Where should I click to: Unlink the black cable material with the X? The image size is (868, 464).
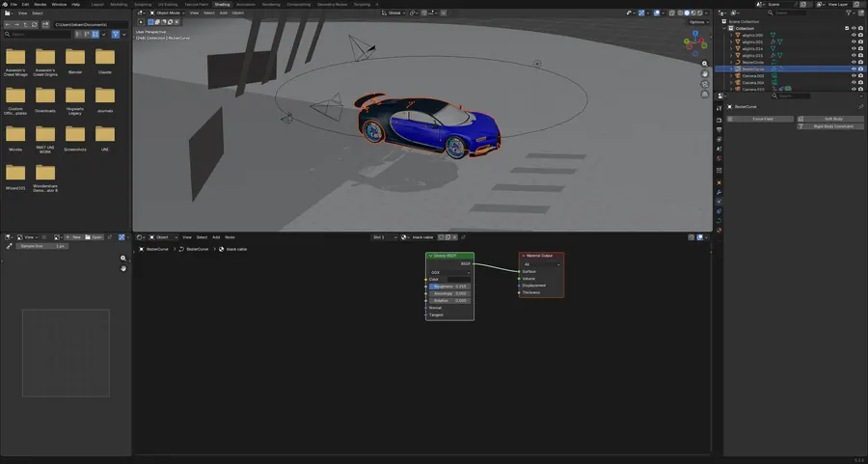[455, 237]
